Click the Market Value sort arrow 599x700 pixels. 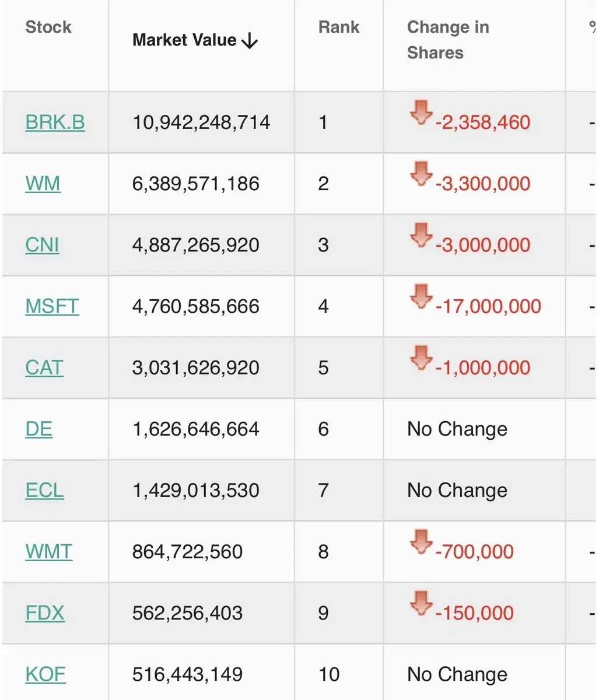(x=249, y=41)
